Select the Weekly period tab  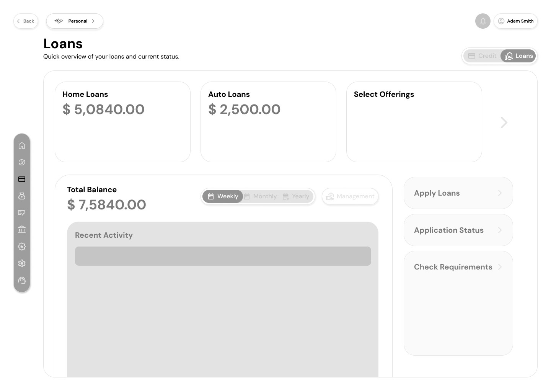(x=223, y=196)
